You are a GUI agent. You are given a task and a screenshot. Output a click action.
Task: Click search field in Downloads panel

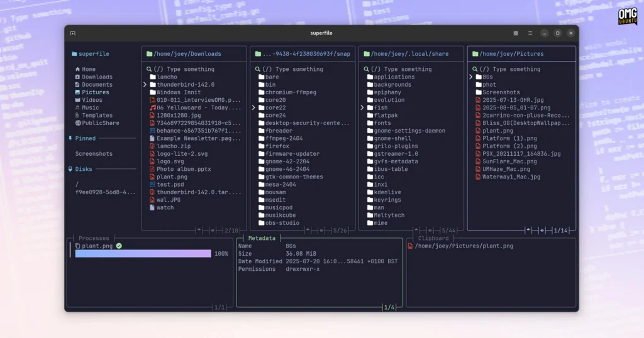[x=180, y=69]
